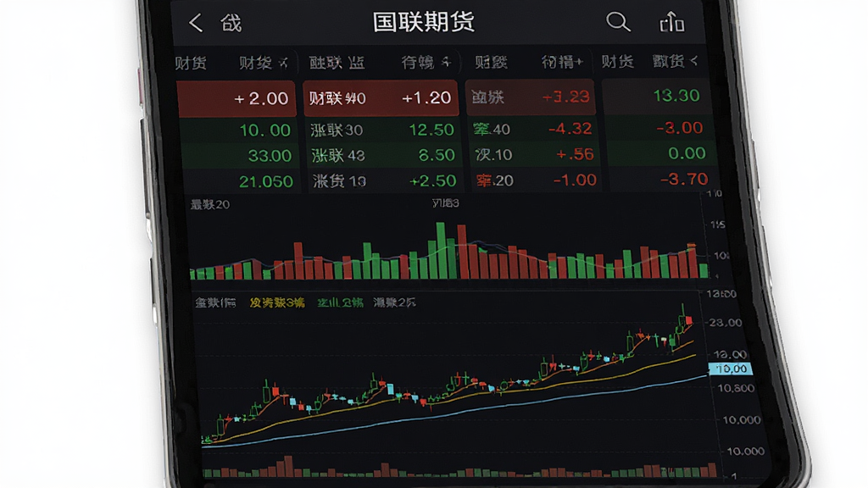Tap the 国联期货 page title
This screenshot has width=868, height=488.
pyautogui.click(x=424, y=22)
